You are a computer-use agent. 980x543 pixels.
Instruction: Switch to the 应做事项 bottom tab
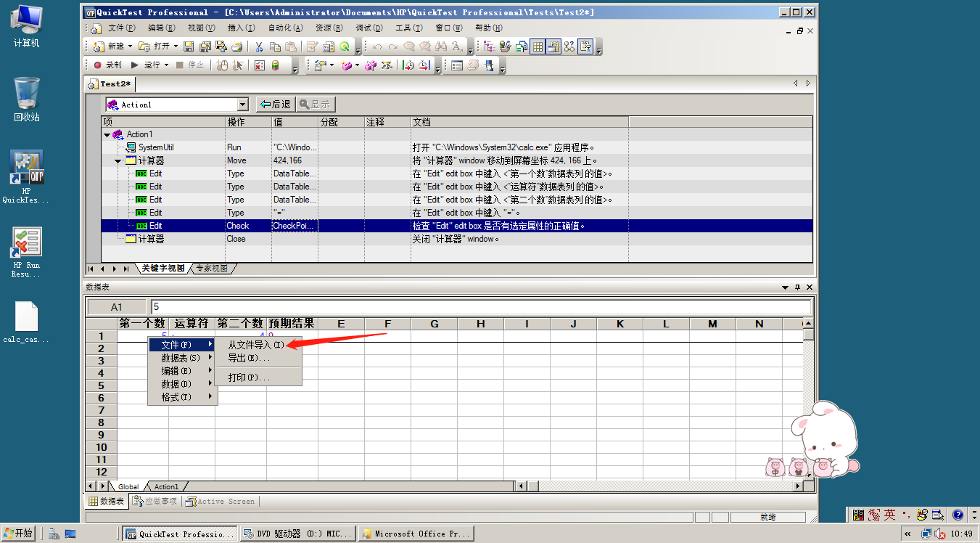pos(155,501)
